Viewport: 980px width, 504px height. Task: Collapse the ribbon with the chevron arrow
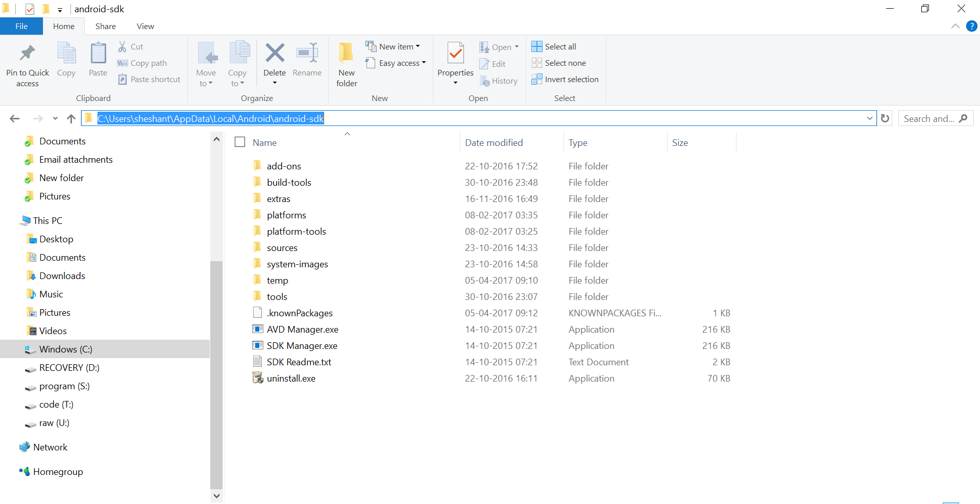(955, 27)
